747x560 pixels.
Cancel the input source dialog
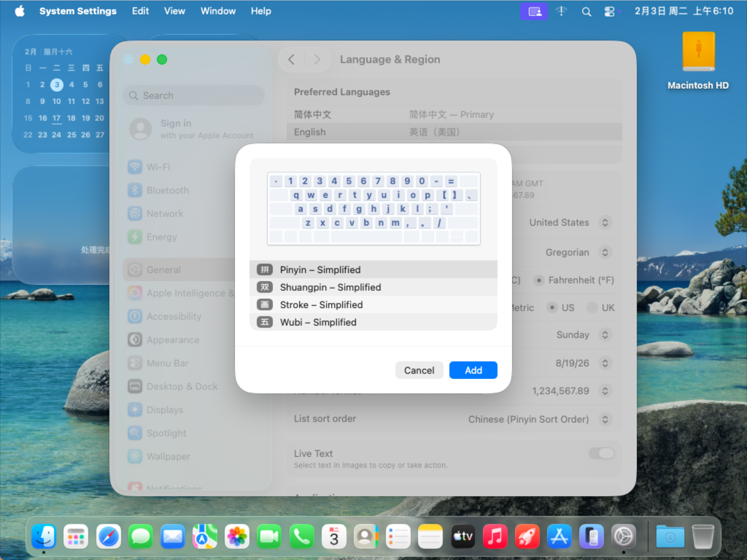coord(419,370)
